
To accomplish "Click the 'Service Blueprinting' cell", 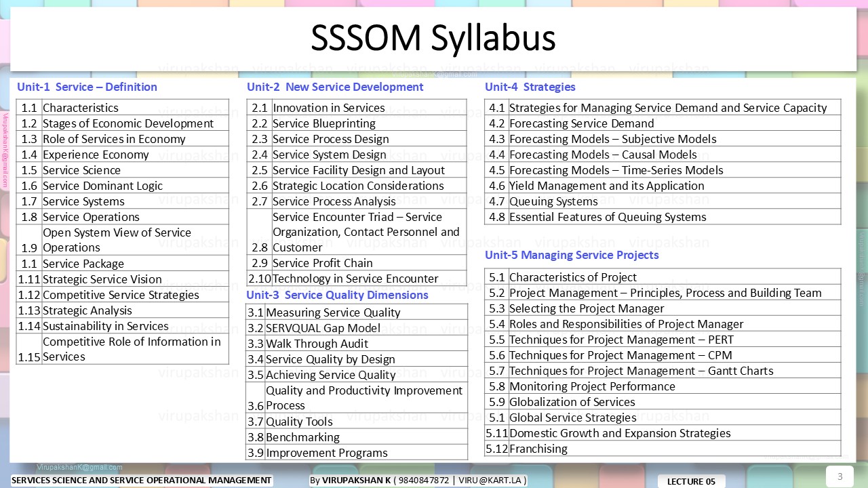I will (369, 123).
